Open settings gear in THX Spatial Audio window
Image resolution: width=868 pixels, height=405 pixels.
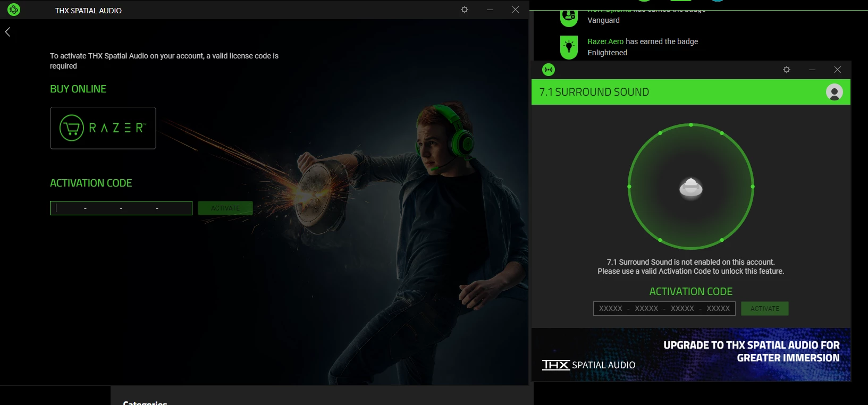point(465,10)
